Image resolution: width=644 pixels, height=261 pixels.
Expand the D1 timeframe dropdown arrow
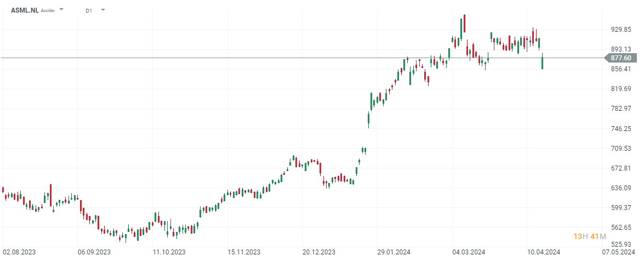(103, 10)
